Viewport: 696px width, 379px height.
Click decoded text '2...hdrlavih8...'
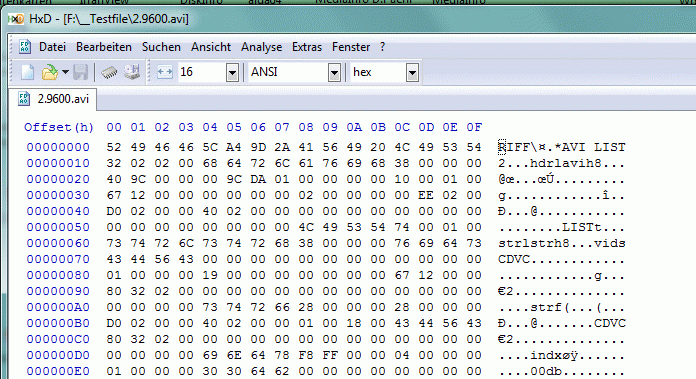click(562, 163)
